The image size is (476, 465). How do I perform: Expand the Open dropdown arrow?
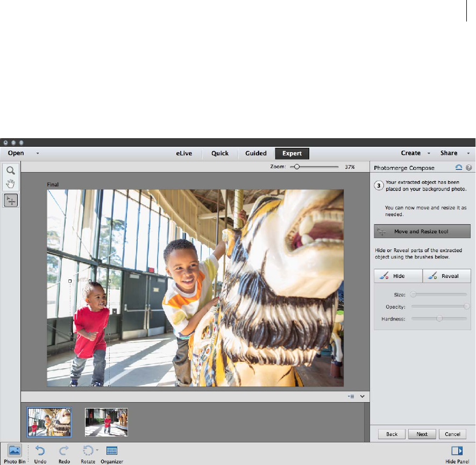click(38, 153)
